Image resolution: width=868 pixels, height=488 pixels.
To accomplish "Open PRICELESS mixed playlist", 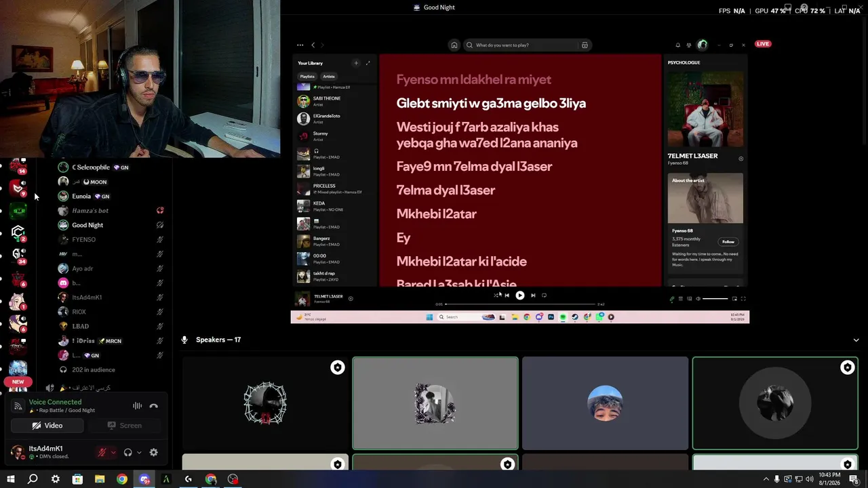I will coord(336,188).
